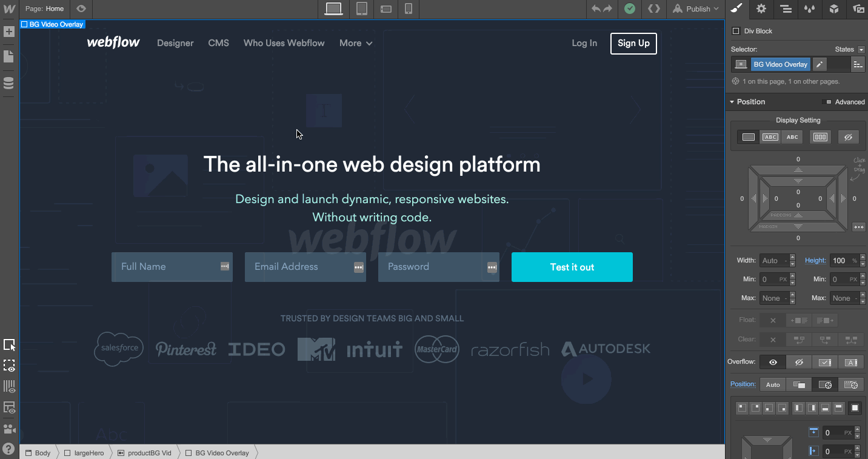Open the Interactions tab
The width and height of the screenshot is (868, 459).
point(858,8)
